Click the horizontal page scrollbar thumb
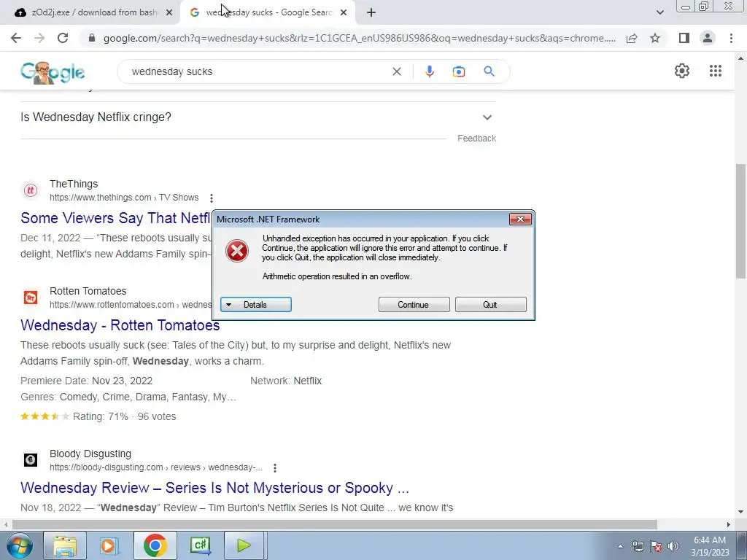The height and width of the screenshot is (560, 747). 334,525
